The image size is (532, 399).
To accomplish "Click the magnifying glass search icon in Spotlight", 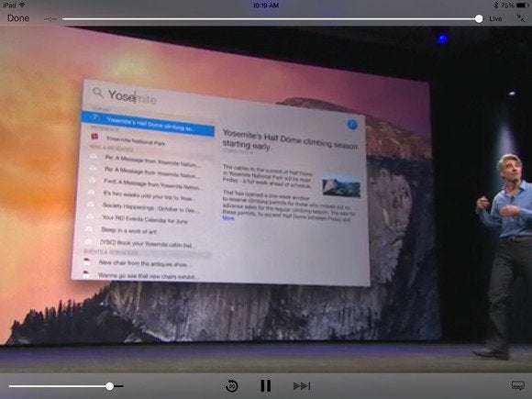I will [98, 93].
